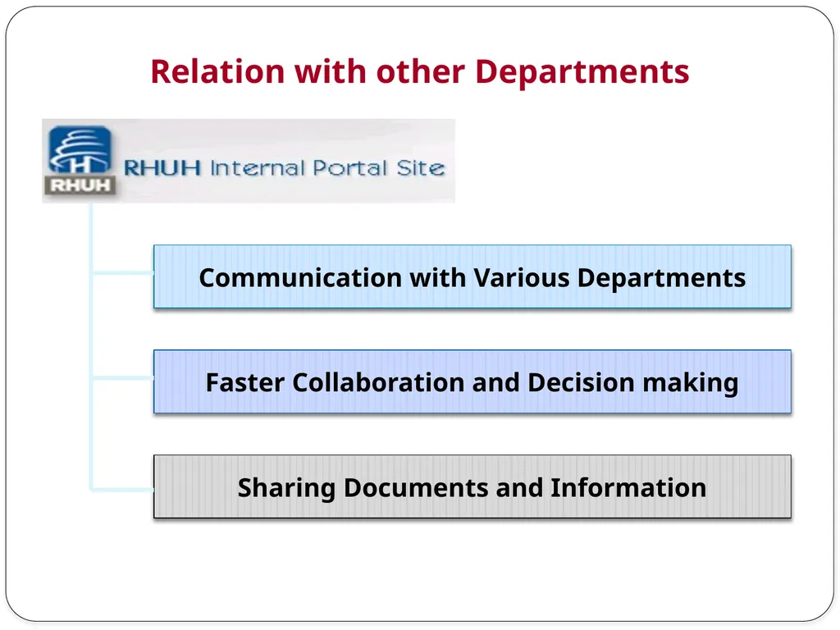This screenshot has height=630, width=840.
Task: Select the Communication with Various Departments box
Action: (472, 276)
